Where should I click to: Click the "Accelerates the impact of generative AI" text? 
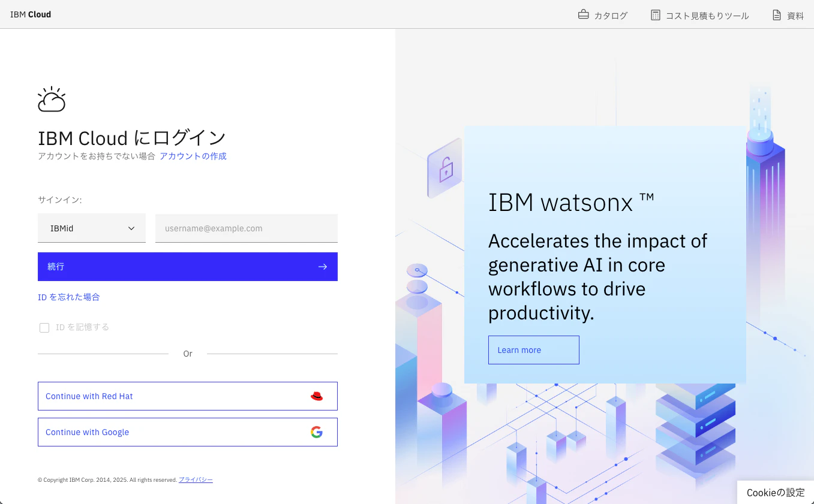pos(598,277)
